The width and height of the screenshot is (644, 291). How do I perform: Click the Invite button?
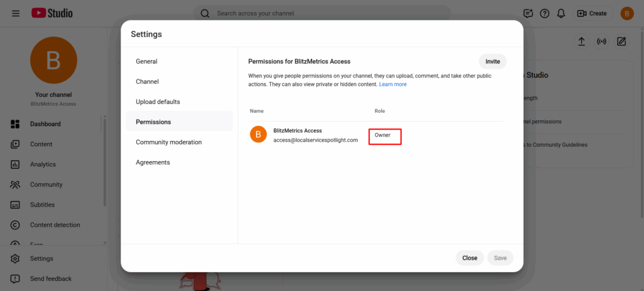492,62
